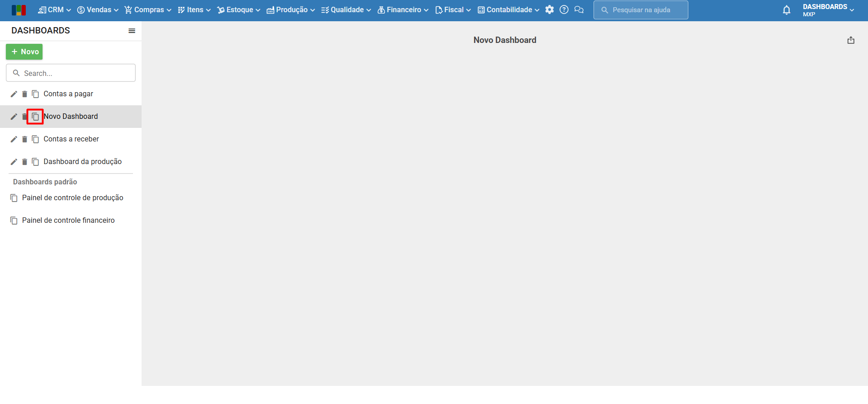This screenshot has height=404, width=868.
Task: Edit the Novo Dashboard entry
Action: [14, 117]
